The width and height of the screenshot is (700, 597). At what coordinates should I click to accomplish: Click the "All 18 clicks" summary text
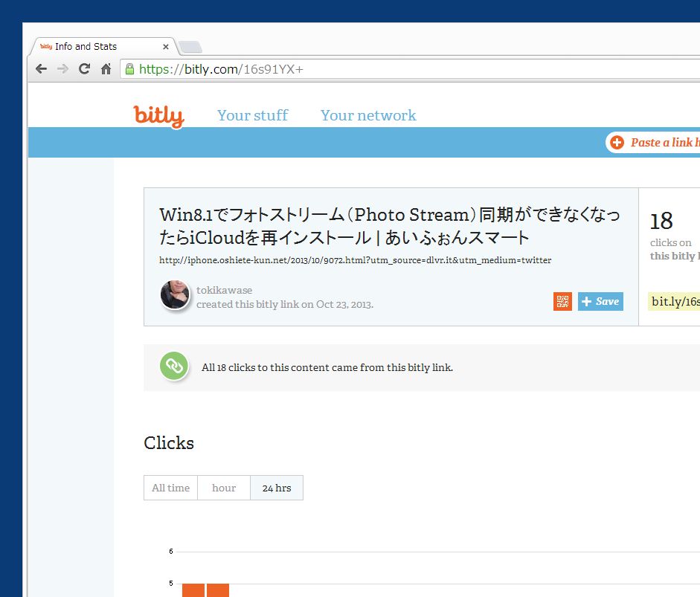pyautogui.click(x=327, y=367)
